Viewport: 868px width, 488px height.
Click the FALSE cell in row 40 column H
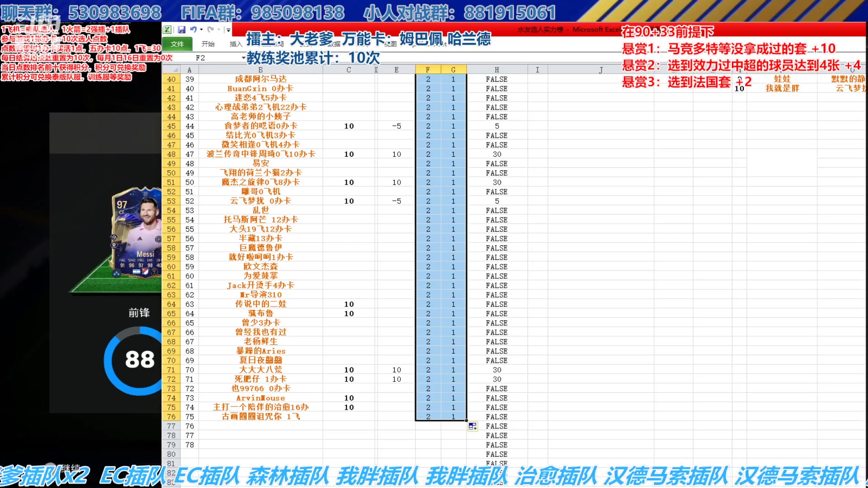[497, 79]
